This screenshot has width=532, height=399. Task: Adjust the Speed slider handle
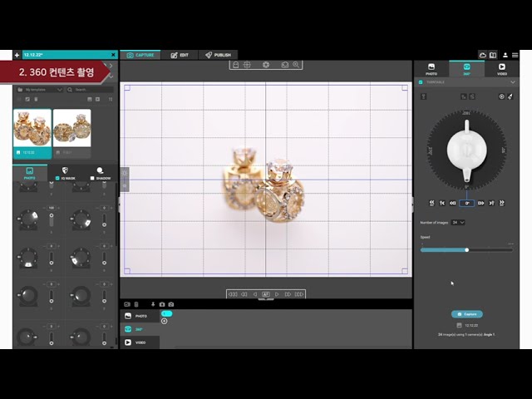(x=467, y=250)
